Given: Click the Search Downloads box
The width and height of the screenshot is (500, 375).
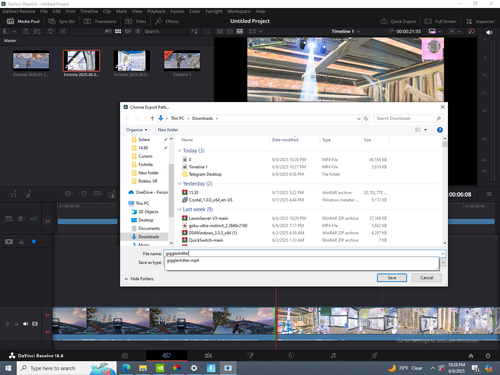Looking at the screenshot, I should [x=408, y=118].
